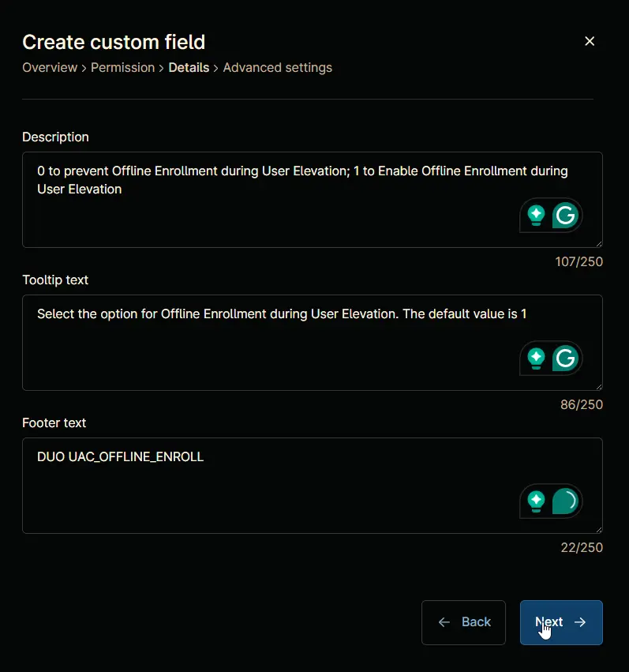Screen dimensions: 629x672
Task: Click the right arrow on the Next button
Action: click(x=580, y=622)
